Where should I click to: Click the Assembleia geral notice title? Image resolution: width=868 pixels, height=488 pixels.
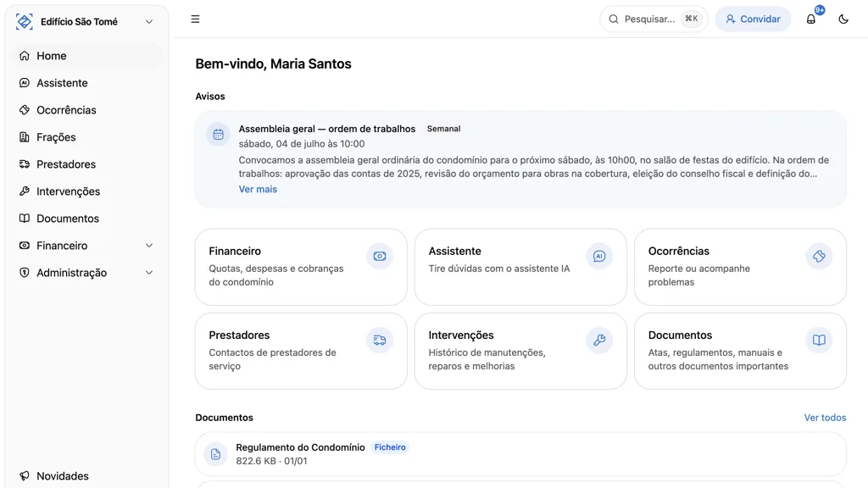(x=327, y=129)
